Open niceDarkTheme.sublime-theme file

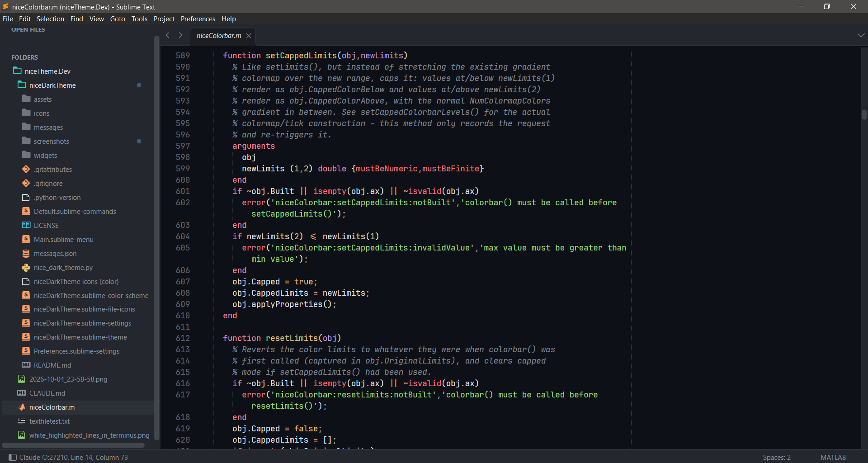tap(80, 337)
